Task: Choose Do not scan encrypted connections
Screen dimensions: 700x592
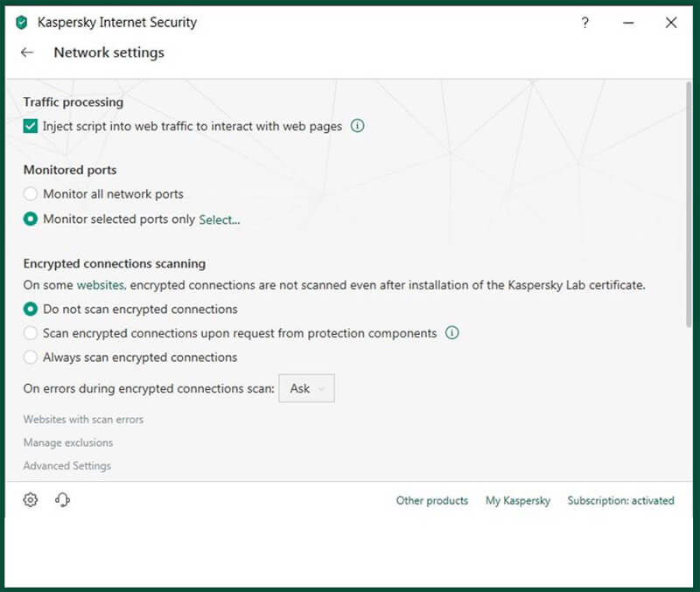Action: click(31, 310)
